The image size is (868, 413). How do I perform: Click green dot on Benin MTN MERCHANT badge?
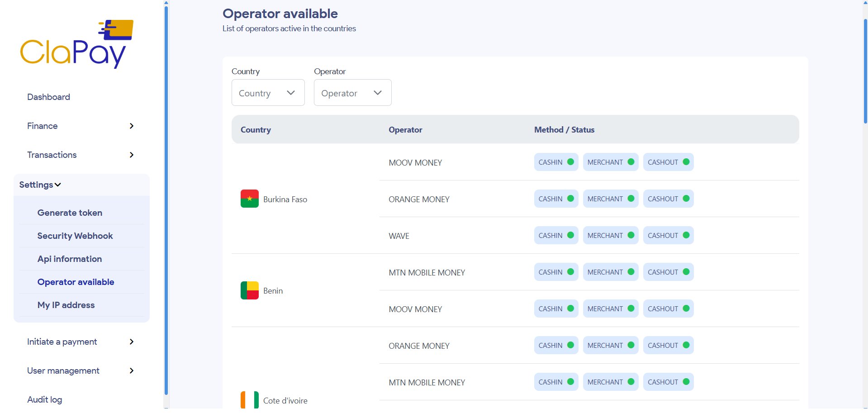coord(631,272)
